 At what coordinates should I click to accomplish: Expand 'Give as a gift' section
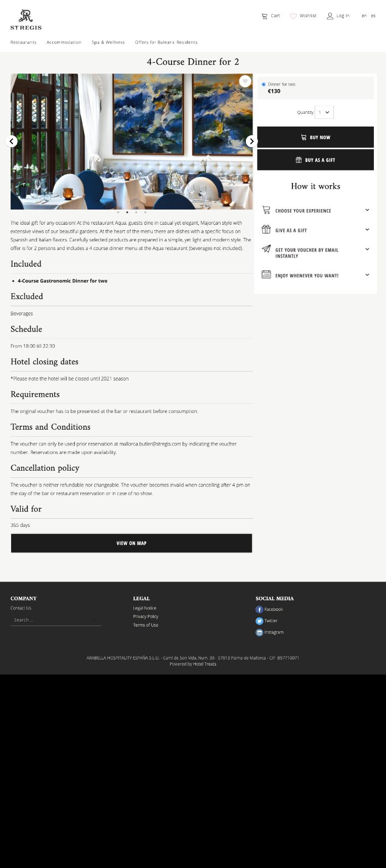click(367, 230)
